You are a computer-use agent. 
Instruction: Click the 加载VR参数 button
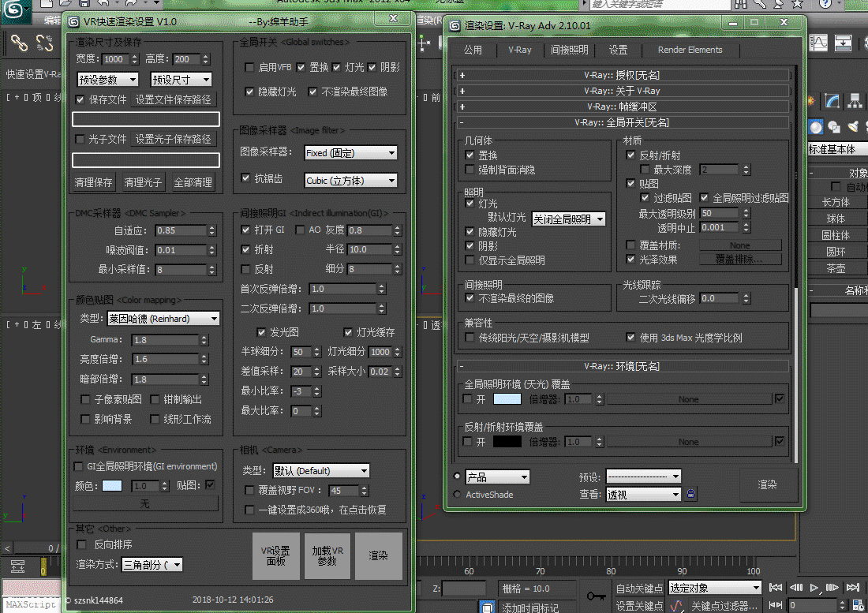[x=327, y=556]
